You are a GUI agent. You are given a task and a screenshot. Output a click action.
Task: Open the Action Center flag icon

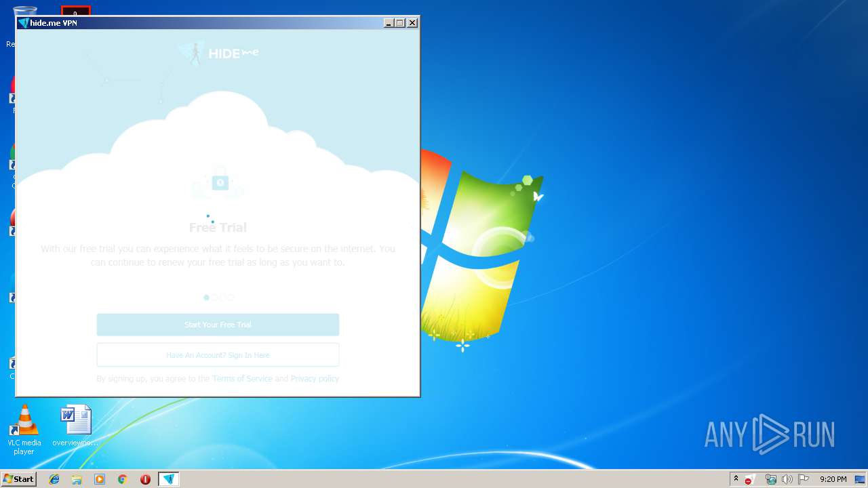click(x=804, y=479)
